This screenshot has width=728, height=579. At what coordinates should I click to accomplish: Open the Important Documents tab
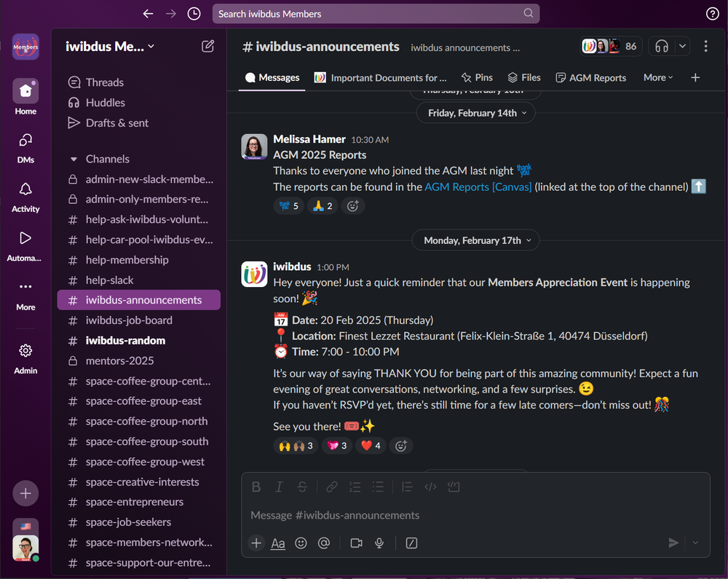381,77
